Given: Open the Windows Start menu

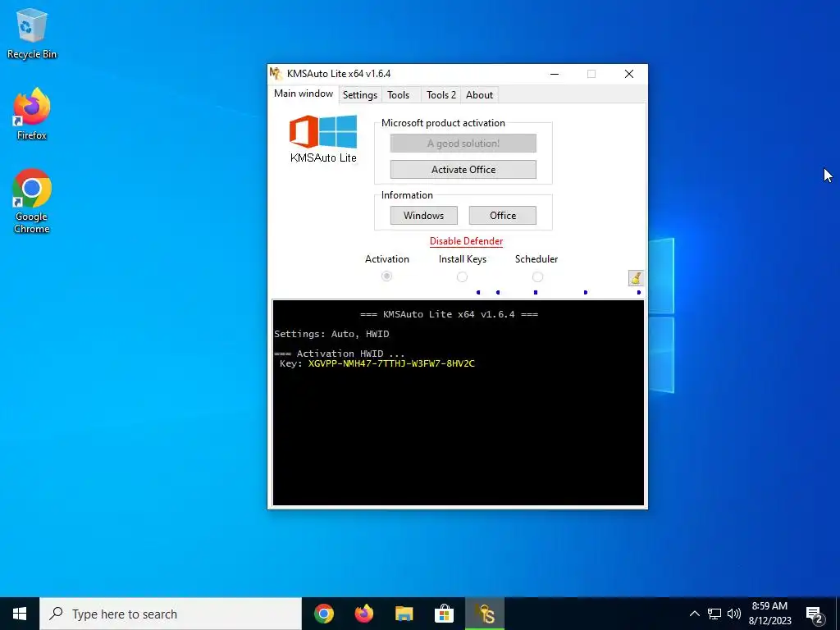Looking at the screenshot, I should pos(20,614).
